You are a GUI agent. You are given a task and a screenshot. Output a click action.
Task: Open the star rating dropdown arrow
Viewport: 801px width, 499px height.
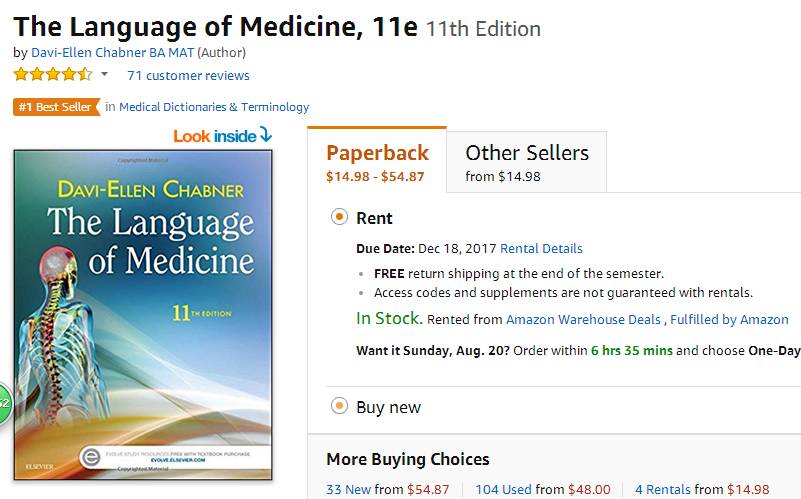[104, 75]
